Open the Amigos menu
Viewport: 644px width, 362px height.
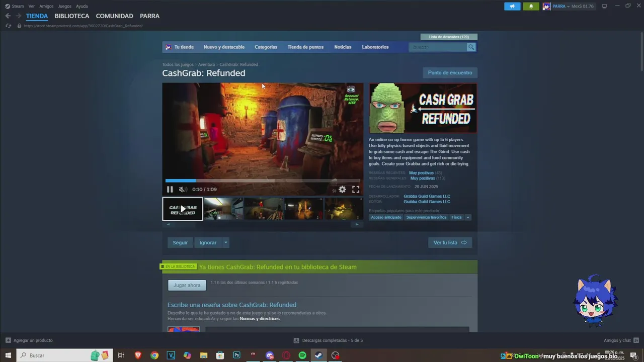pos(46,6)
